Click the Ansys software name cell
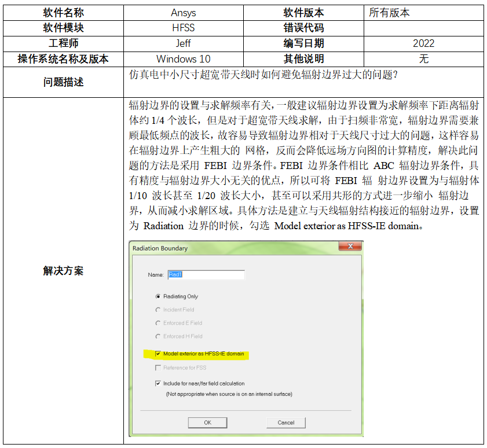The image size is (487, 448). coord(183,12)
